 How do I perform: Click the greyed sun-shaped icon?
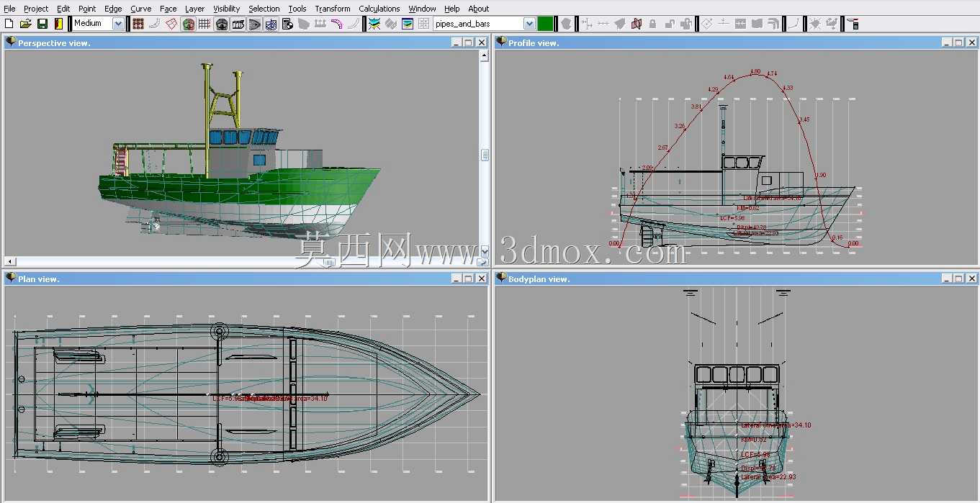(x=815, y=24)
